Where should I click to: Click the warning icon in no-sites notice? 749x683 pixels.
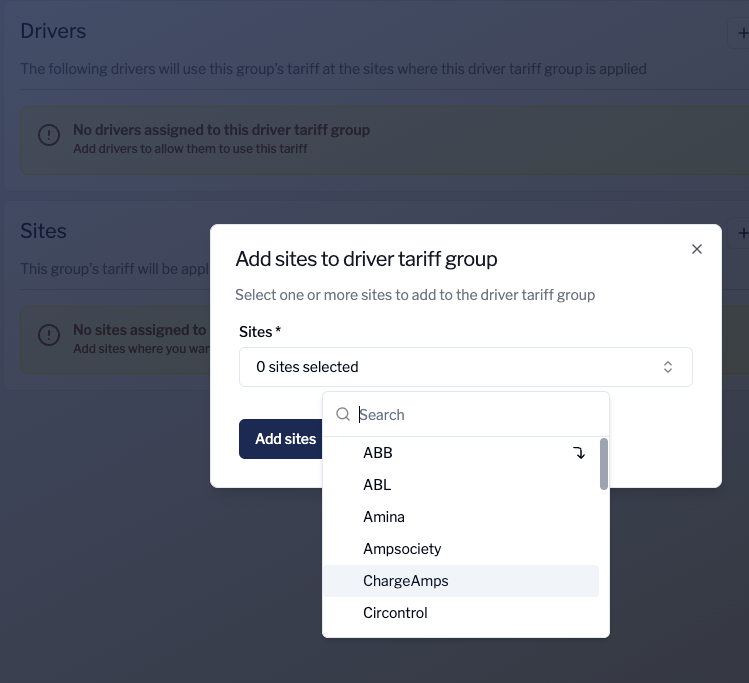tap(48, 334)
